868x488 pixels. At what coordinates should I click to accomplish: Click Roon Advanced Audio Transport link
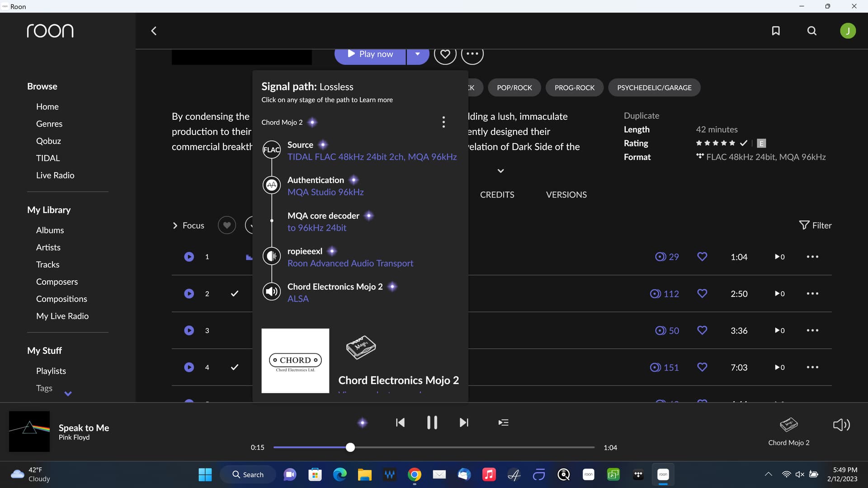coord(350,263)
